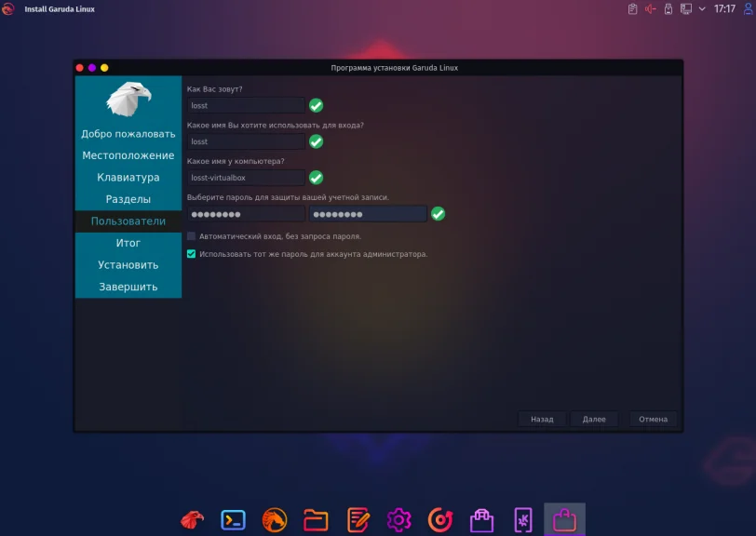The height and width of the screenshot is (536, 756).
Task: Click the losst-virtualbox hostname input field
Action: point(244,177)
